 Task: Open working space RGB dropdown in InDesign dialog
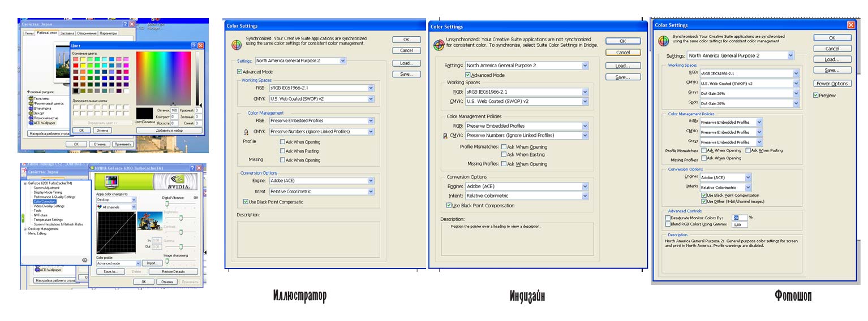(x=526, y=92)
